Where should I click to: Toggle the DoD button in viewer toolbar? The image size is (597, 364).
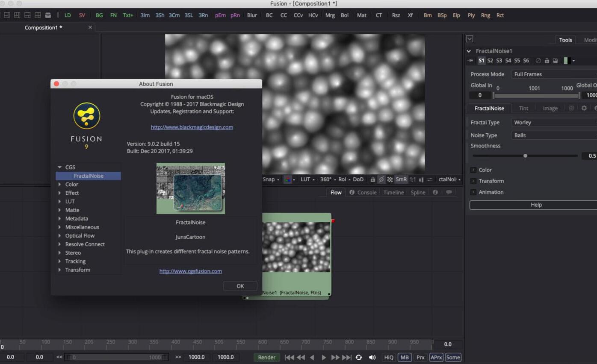click(x=358, y=179)
